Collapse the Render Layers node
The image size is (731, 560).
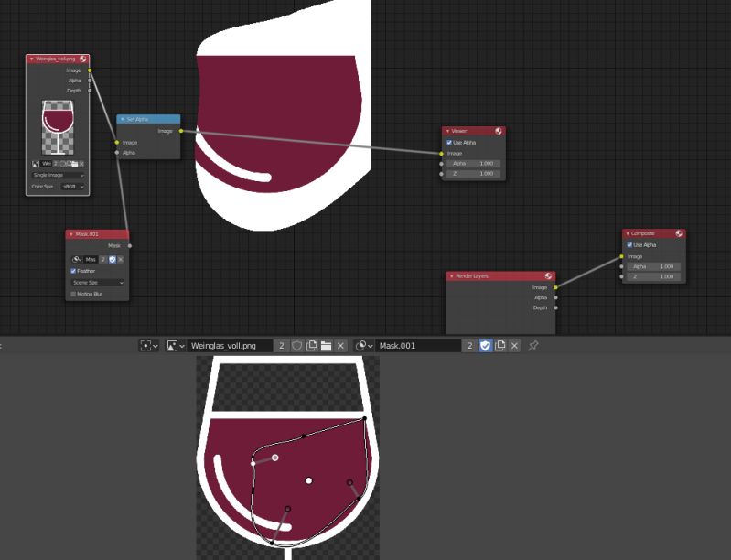[451, 276]
